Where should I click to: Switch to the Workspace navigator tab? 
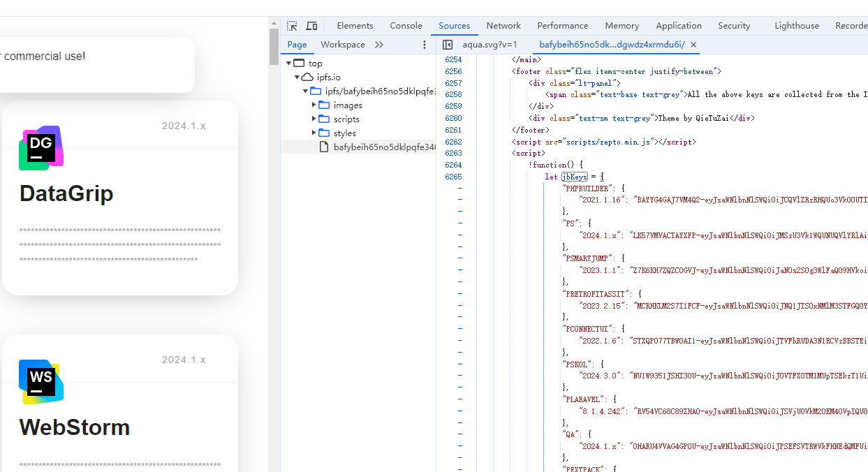[342, 45]
